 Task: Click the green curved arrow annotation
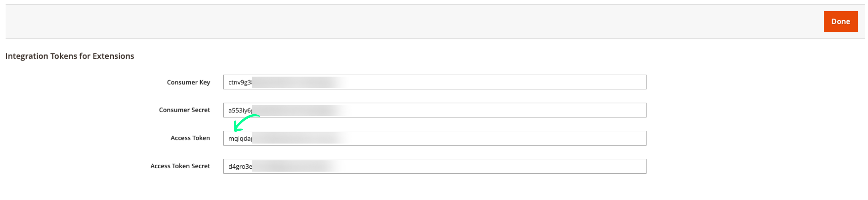tap(245, 122)
